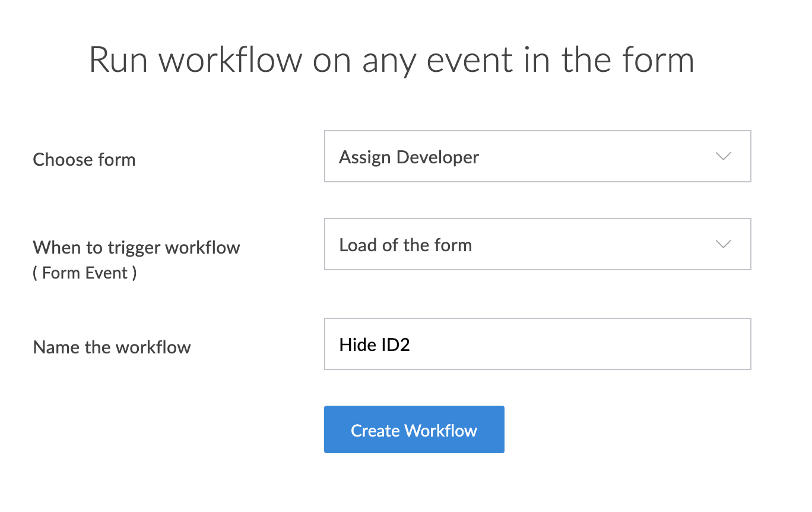
Task: Click the 'Load of the form' selected value
Action: 405,245
